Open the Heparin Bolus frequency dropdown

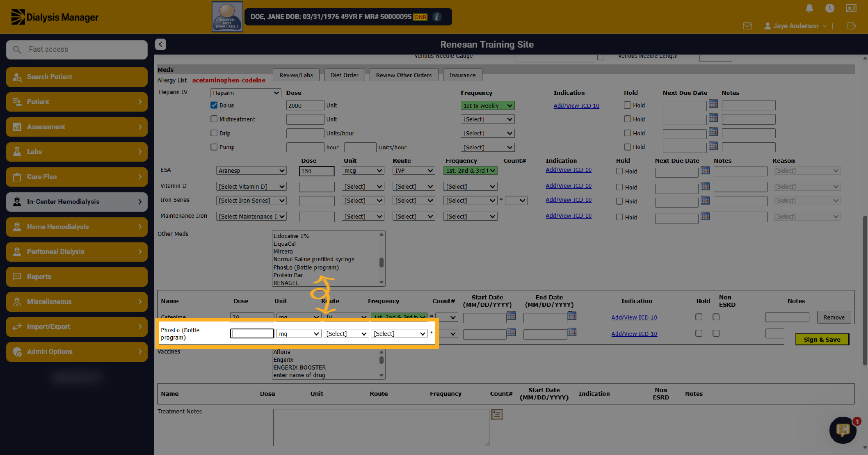(x=488, y=105)
